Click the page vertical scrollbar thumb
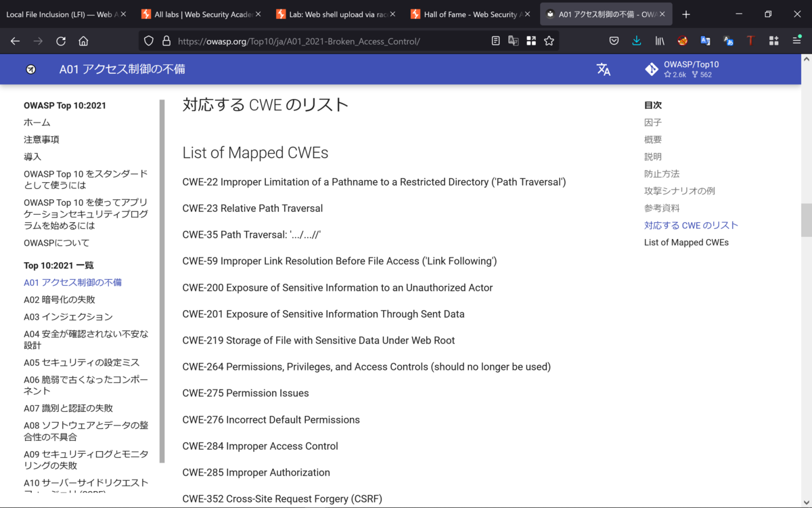812x508 pixels. pyautogui.click(x=807, y=220)
